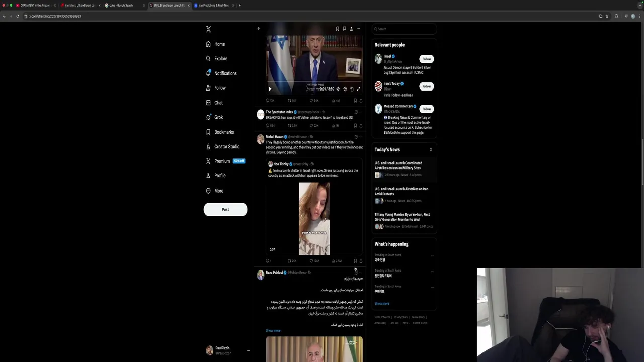Close the Today's News panel
Viewport: 644px width, 362px height.
tap(431, 150)
